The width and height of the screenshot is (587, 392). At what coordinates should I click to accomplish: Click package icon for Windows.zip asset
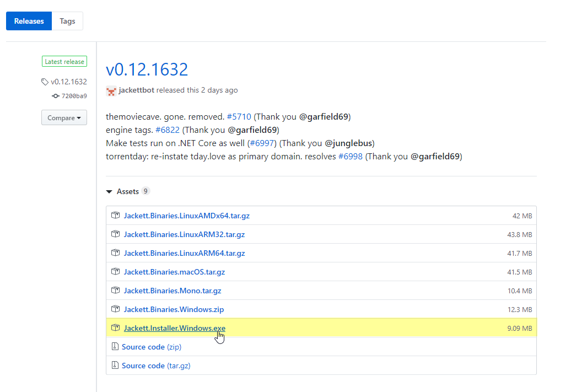(115, 309)
